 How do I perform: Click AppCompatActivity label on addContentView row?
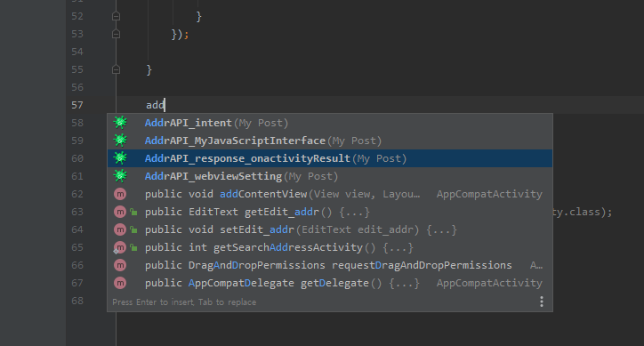click(x=489, y=194)
